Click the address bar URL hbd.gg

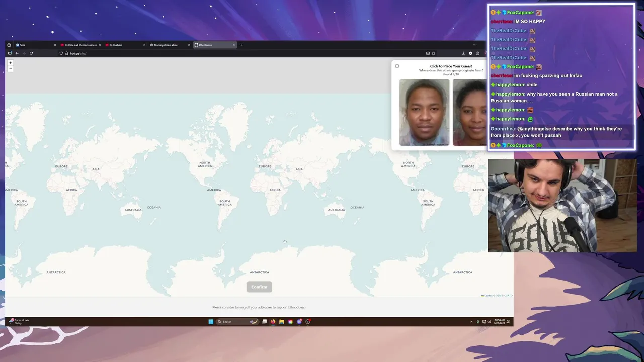(x=78, y=53)
